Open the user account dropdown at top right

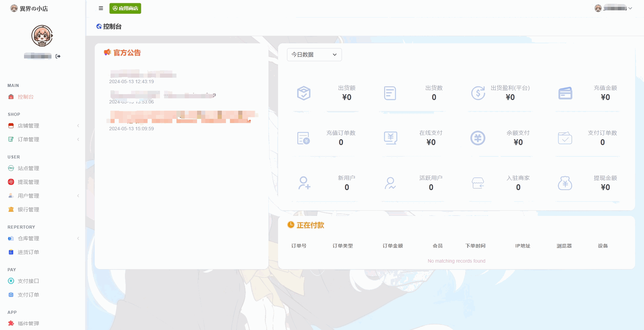(613, 8)
